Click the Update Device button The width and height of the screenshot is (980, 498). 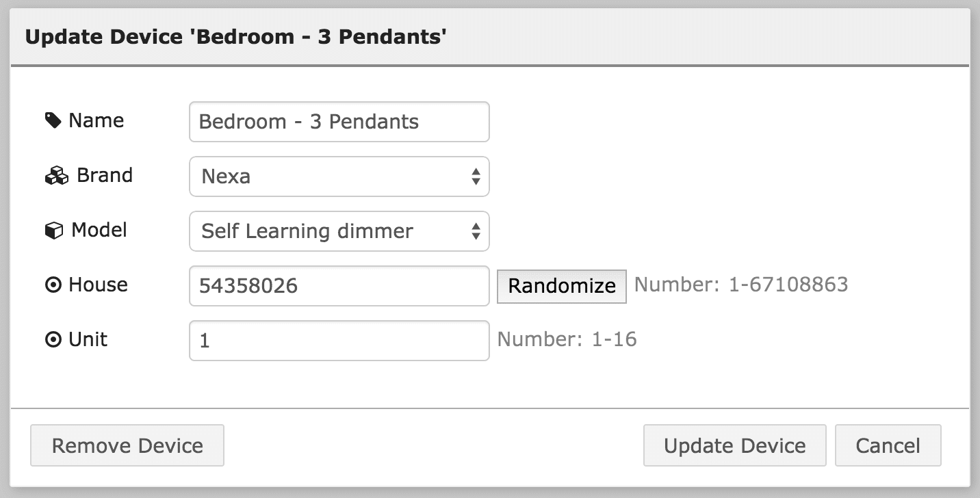734,445
